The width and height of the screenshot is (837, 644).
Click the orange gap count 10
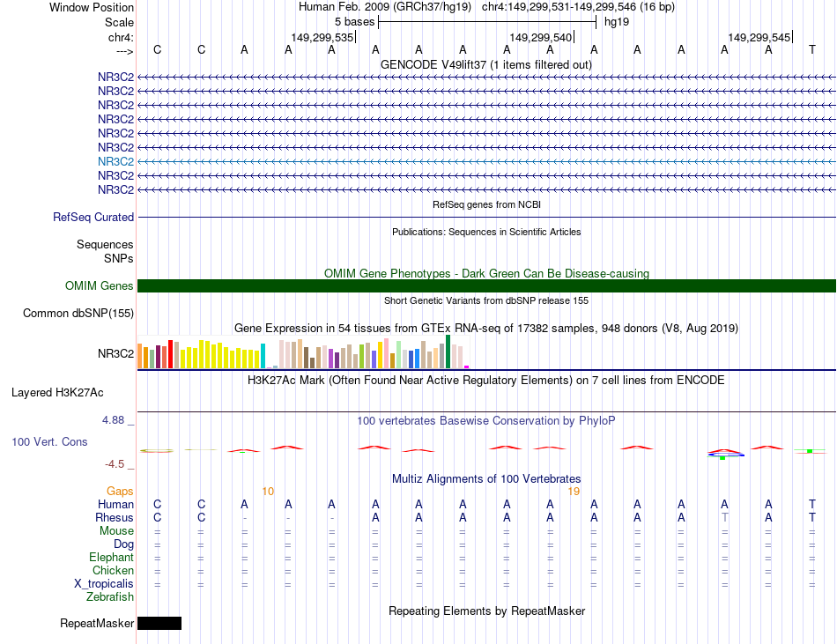(x=268, y=491)
